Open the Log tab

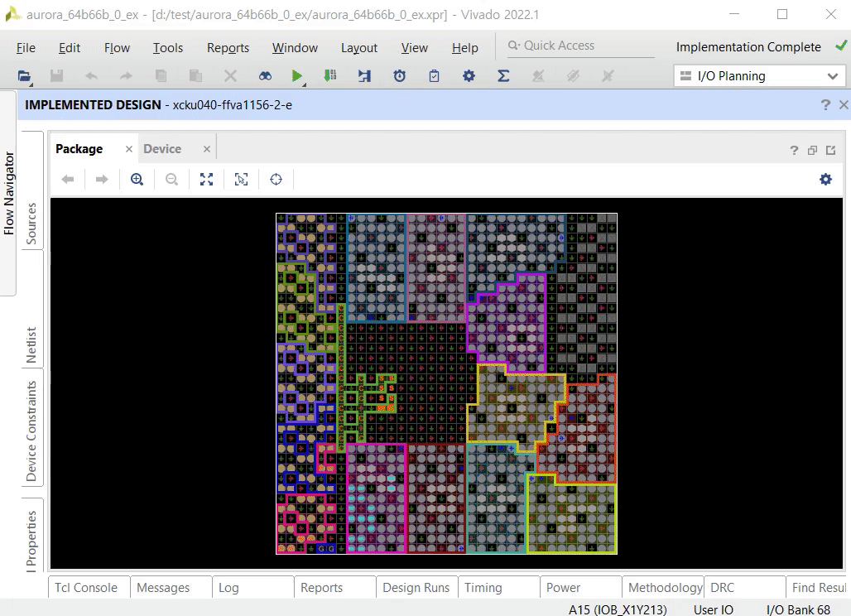coord(228,588)
